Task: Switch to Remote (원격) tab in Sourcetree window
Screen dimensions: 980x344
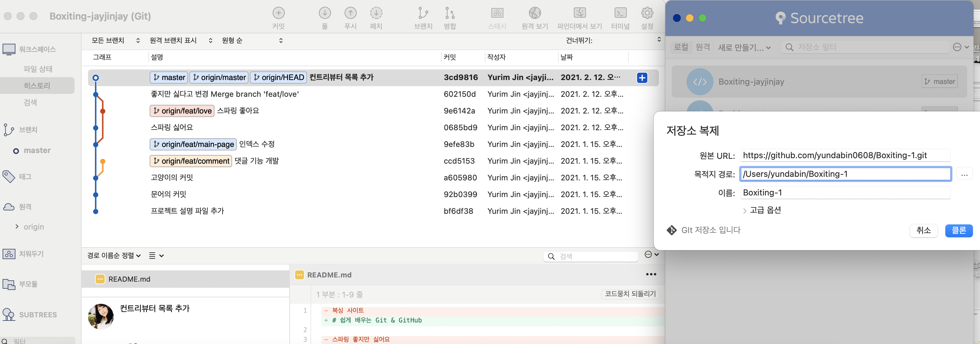Action: point(703,47)
